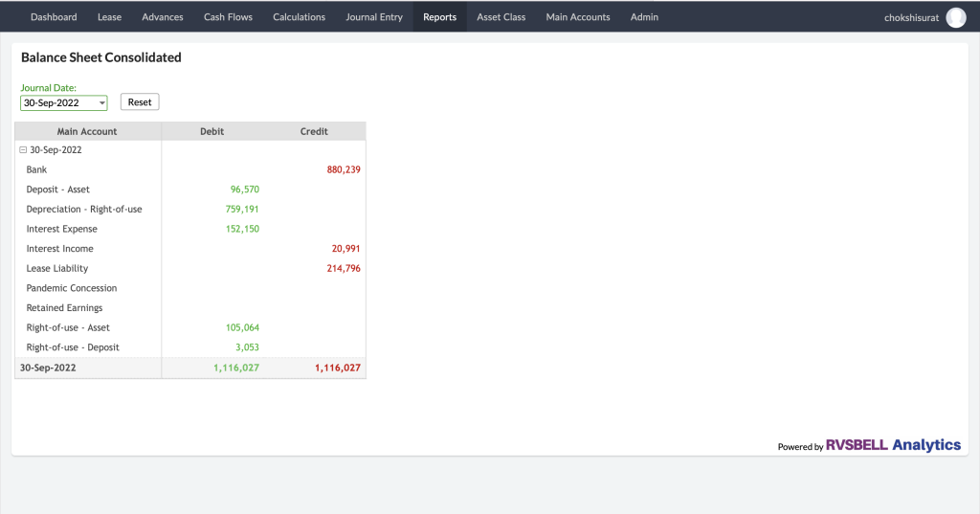Image resolution: width=980 pixels, height=514 pixels.
Task: Click the RVSBELL Analytics logo
Action: [x=893, y=445]
